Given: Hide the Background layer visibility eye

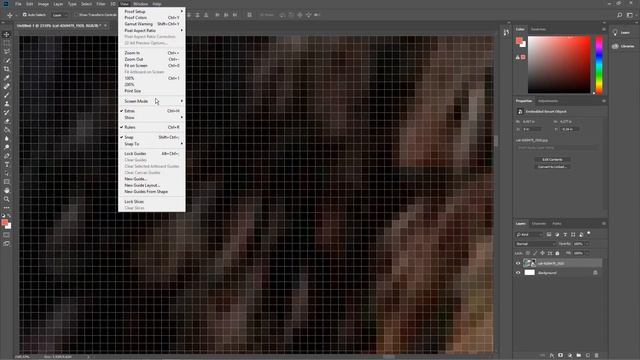Looking at the screenshot, I should (518, 273).
